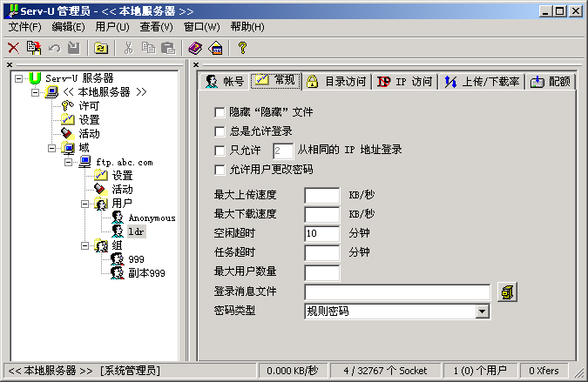Click the 最大下载速度 input field
The height and width of the screenshot is (382, 588).
click(x=322, y=215)
